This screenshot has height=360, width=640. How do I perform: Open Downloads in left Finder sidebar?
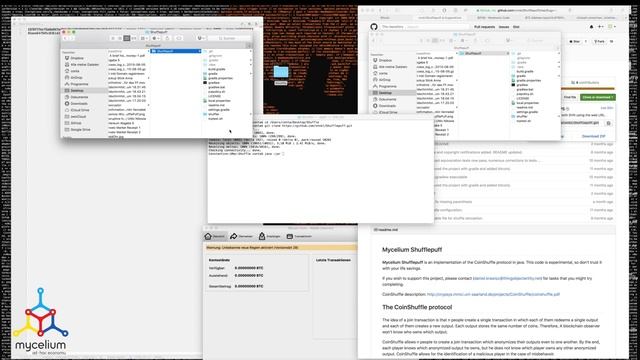78,104
